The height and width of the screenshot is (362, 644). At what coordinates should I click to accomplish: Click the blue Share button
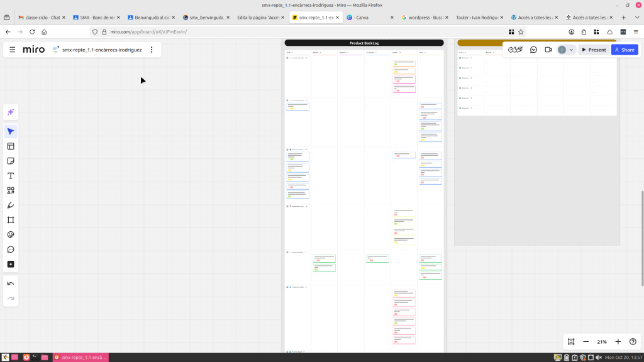(625, 50)
